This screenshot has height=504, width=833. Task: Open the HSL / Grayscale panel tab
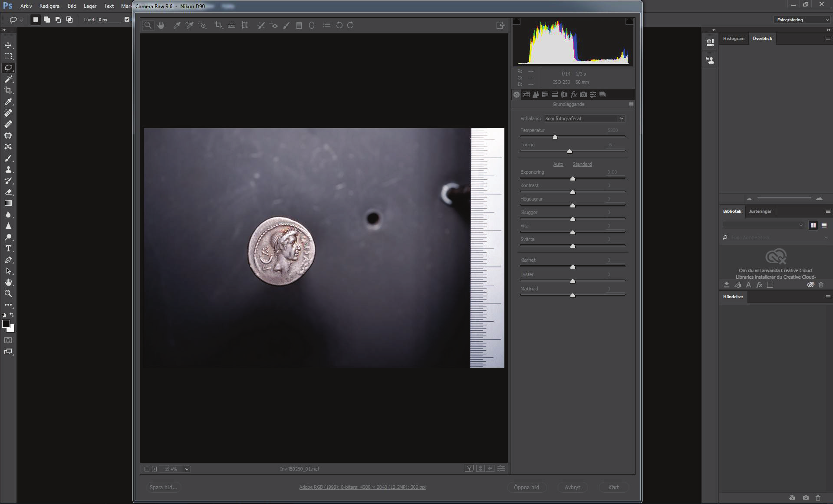[545, 94]
